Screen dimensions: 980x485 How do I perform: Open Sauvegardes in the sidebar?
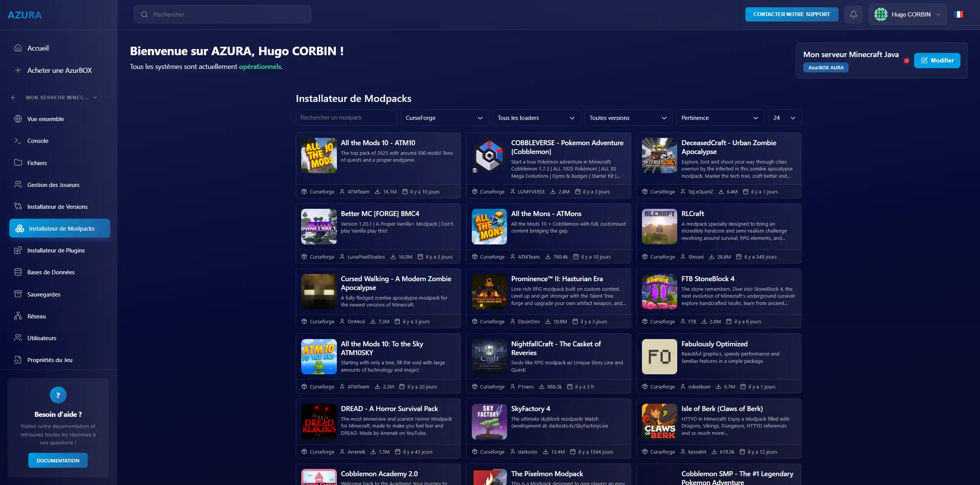tap(44, 295)
